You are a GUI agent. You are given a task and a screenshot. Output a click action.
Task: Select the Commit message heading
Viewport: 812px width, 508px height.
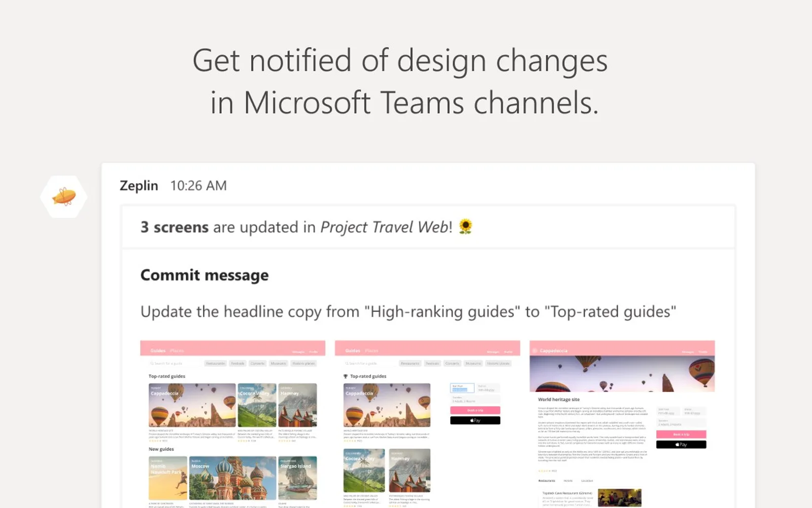tap(205, 275)
